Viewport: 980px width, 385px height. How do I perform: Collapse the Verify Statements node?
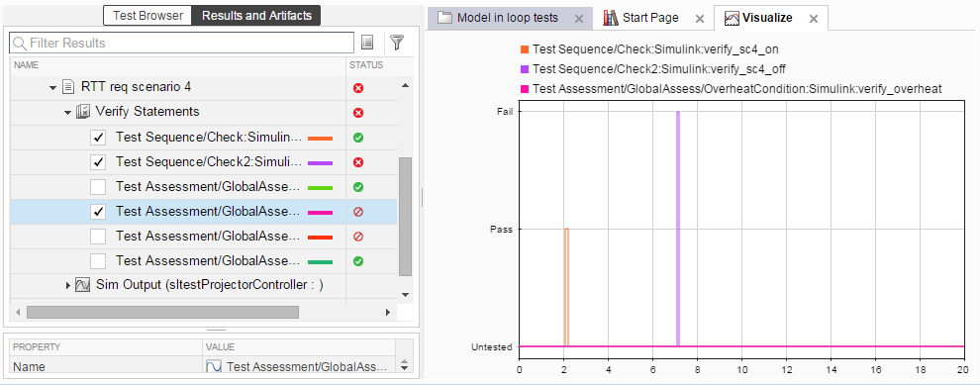pyautogui.click(x=67, y=113)
